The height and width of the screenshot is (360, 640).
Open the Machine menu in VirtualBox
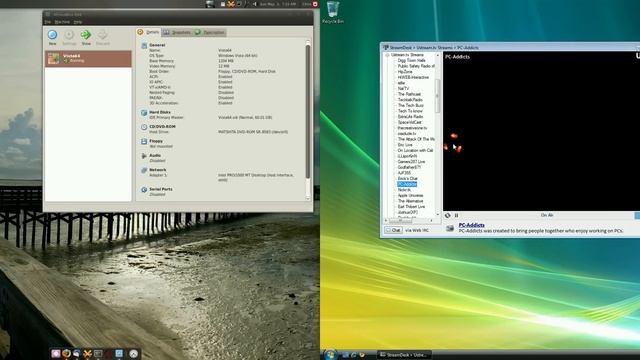click(62, 22)
